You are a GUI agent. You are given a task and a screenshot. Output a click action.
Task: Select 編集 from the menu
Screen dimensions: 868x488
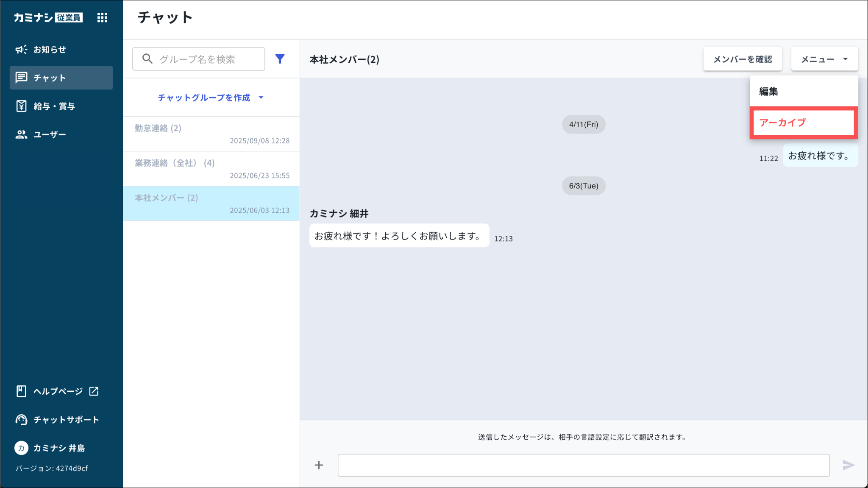pyautogui.click(x=769, y=91)
